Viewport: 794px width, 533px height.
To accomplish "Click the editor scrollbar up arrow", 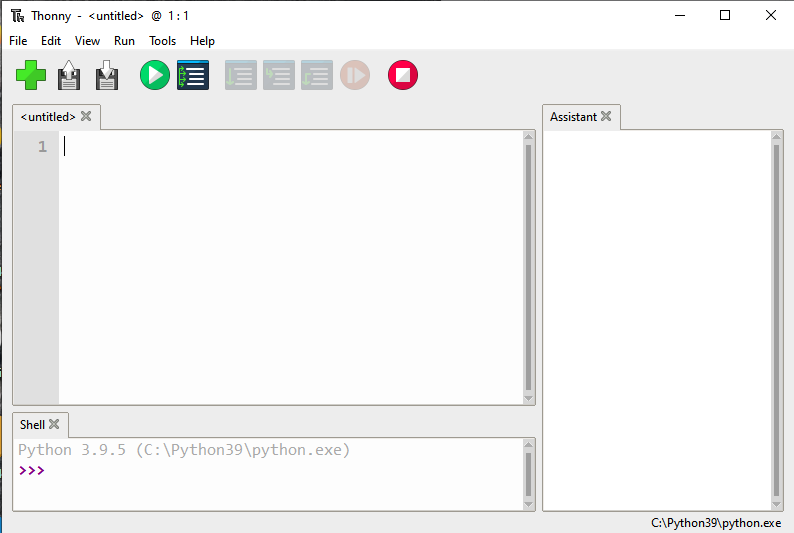I will pos(528,136).
